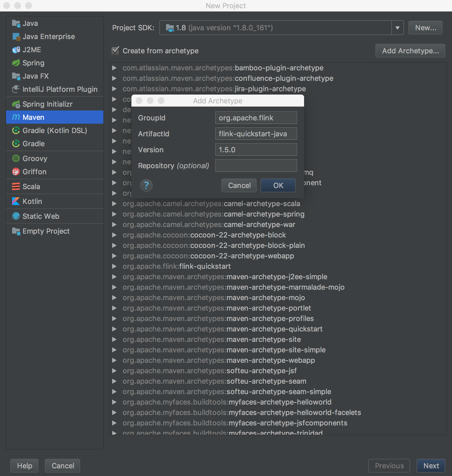Click the GroupId input field
Viewport: 452px width, 476px height.
click(256, 118)
